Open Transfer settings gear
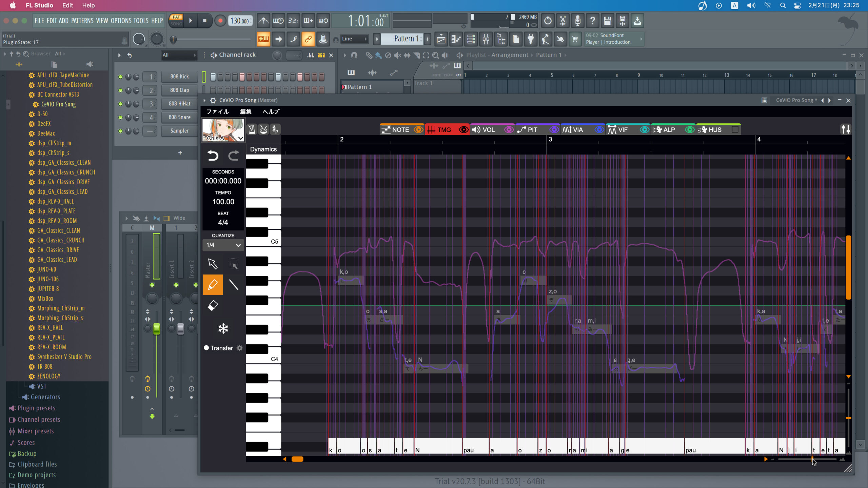The width and height of the screenshot is (868, 488). tap(240, 348)
